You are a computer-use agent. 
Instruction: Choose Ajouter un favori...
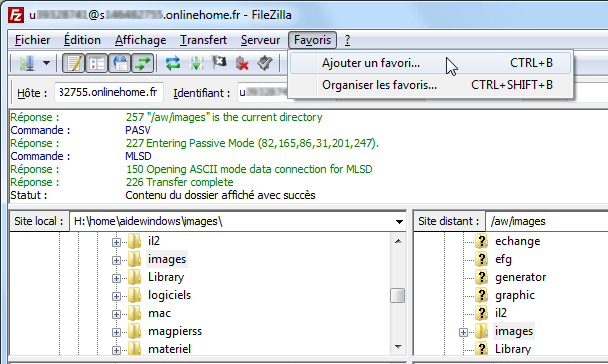pyautogui.click(x=430, y=63)
